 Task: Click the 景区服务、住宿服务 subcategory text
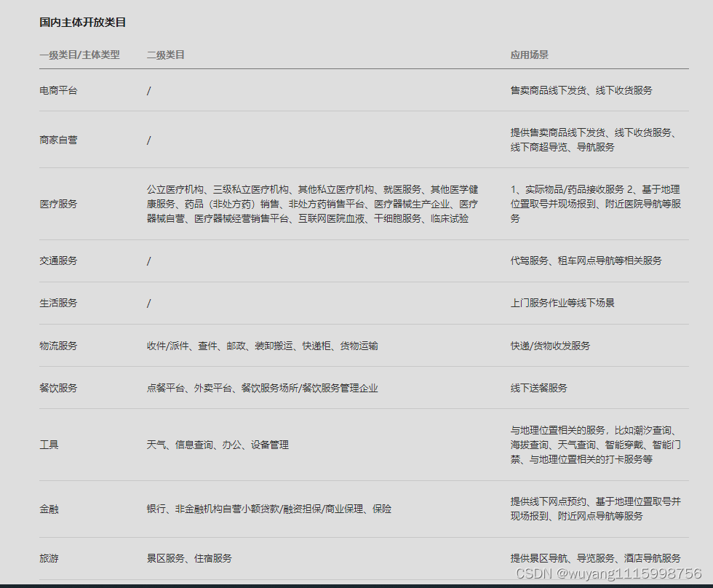(189, 558)
